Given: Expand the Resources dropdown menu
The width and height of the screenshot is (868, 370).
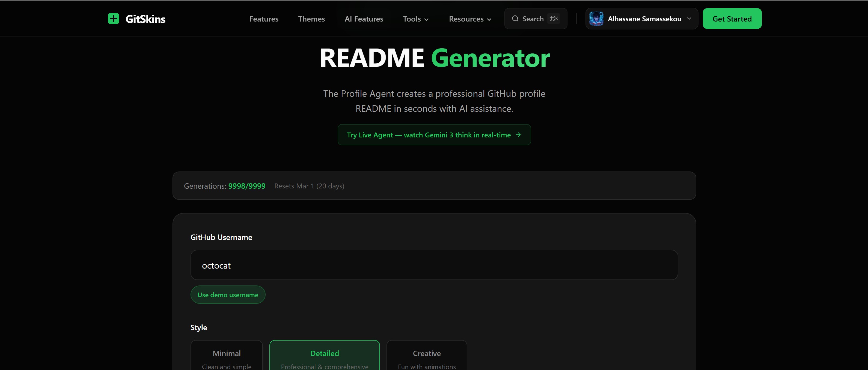Looking at the screenshot, I should tap(470, 19).
